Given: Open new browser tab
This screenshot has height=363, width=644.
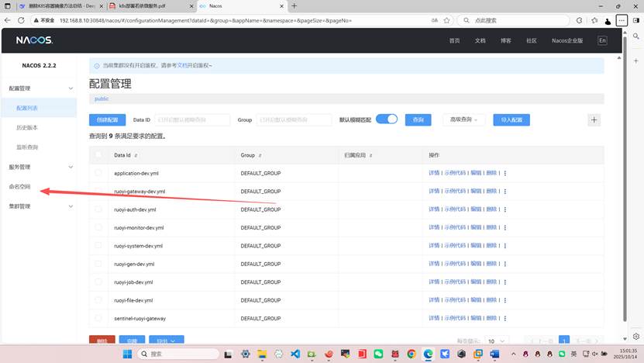Looking at the screenshot, I should pos(294,5).
